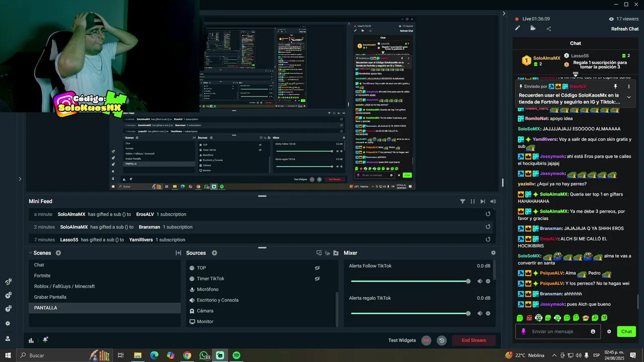Mute Alerta regalo TikTok audio
The image size is (644, 362).
click(479, 313)
